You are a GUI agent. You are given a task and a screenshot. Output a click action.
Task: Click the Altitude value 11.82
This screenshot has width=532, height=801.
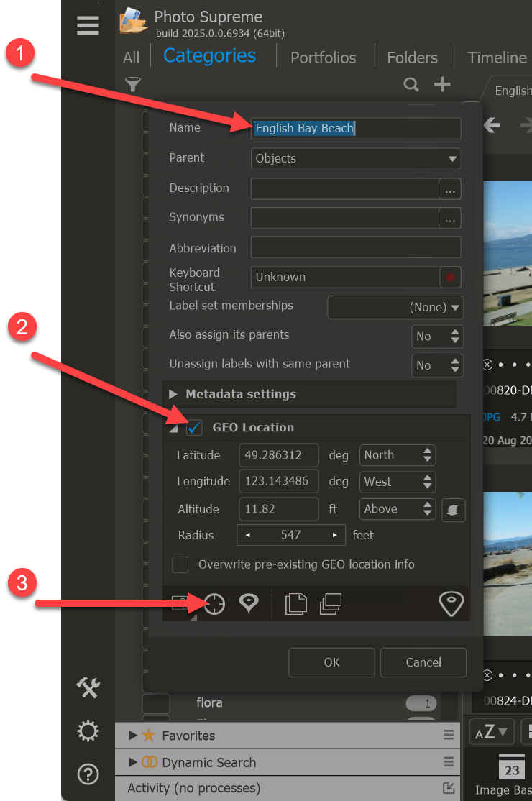pos(279,509)
